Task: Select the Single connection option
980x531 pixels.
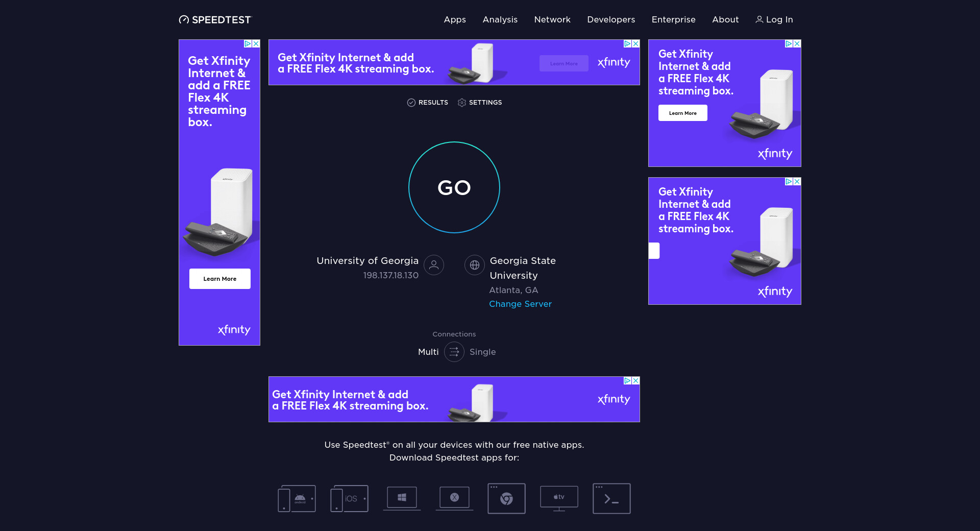Action: pos(482,352)
